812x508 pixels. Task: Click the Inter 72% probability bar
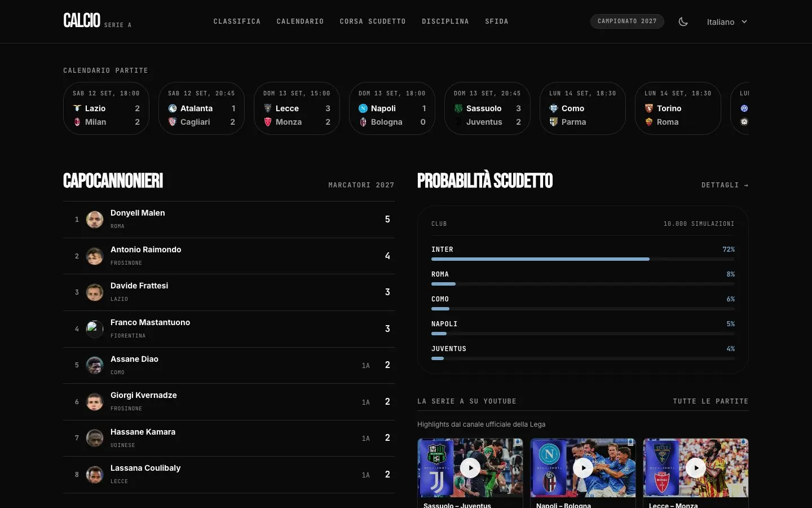(x=583, y=259)
